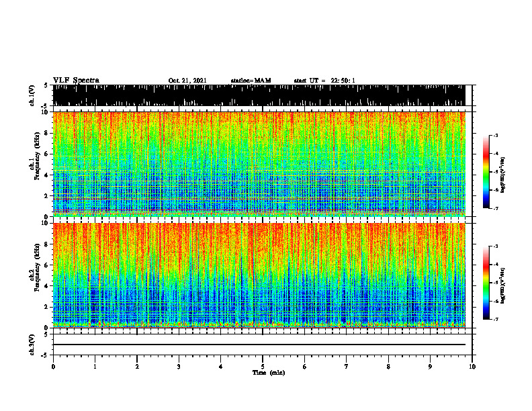This screenshot has height=411, width=532.
Task: Click time-axis tick label '7'
Action: 347,367
